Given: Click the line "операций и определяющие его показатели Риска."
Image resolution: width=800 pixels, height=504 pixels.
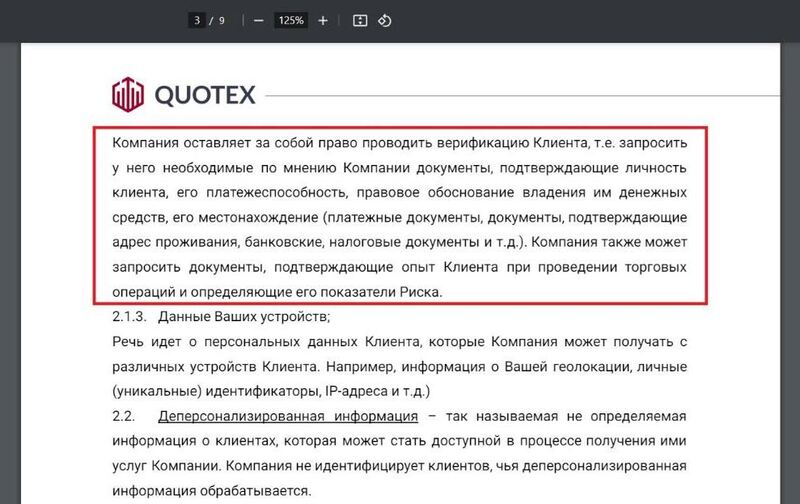Looking at the screenshot, I should (277, 292).
